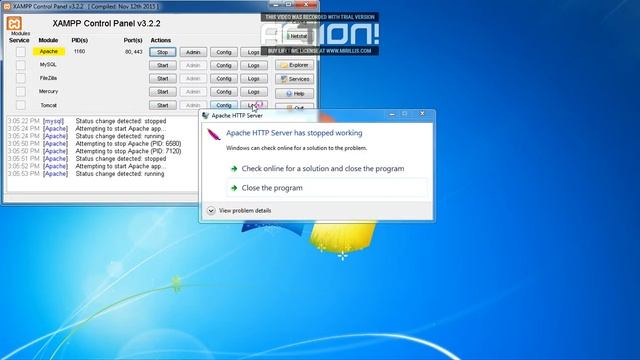640x360 pixels.
Task: Open MySQL Config button
Action: coord(224,65)
